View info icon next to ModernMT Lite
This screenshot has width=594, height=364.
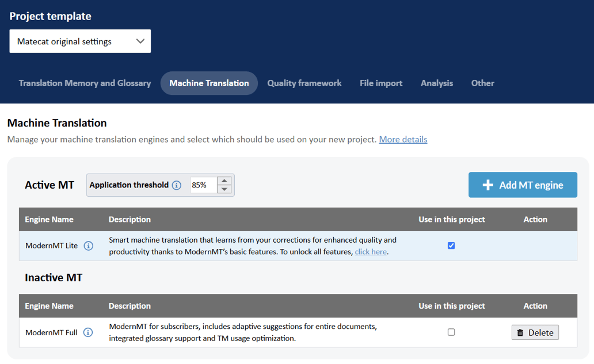point(89,246)
